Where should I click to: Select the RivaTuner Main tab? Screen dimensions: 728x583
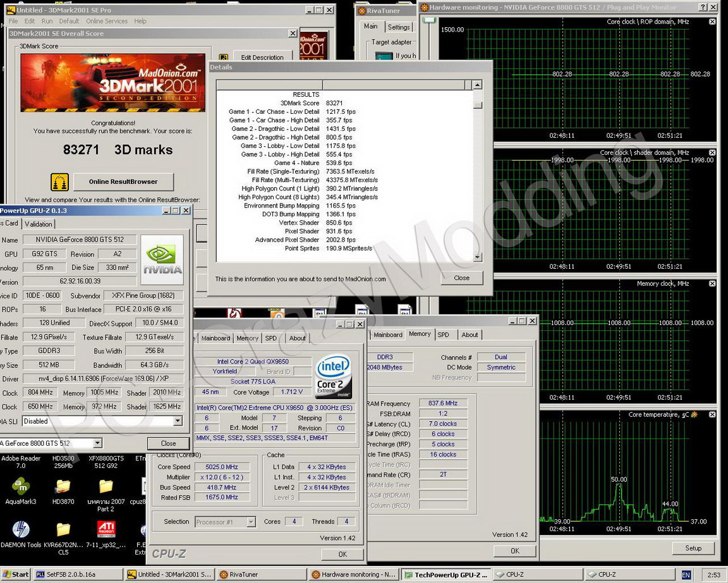[x=370, y=26]
